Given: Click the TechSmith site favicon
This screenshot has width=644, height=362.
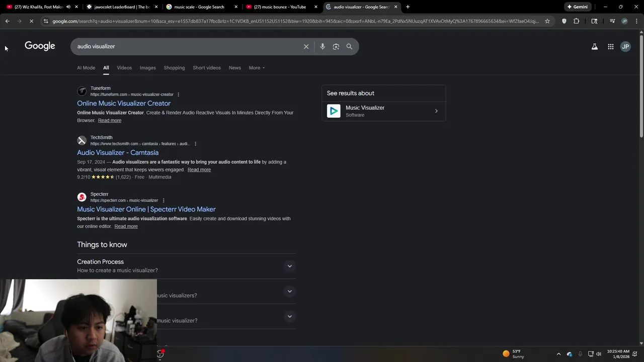Looking at the screenshot, I should tap(82, 141).
